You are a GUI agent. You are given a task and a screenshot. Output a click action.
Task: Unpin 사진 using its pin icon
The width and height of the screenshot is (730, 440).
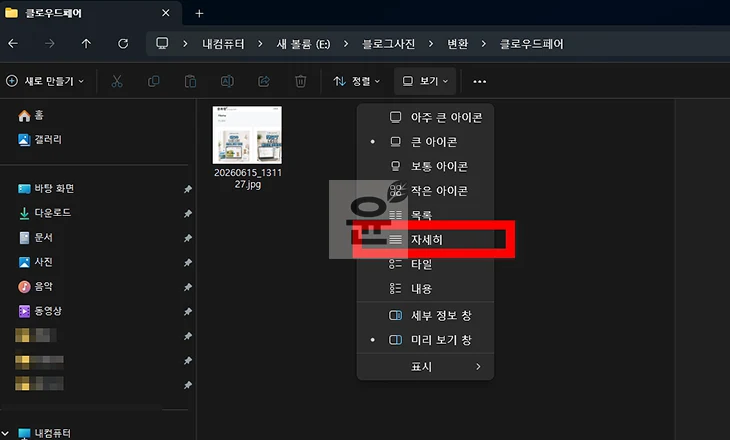tap(188, 263)
